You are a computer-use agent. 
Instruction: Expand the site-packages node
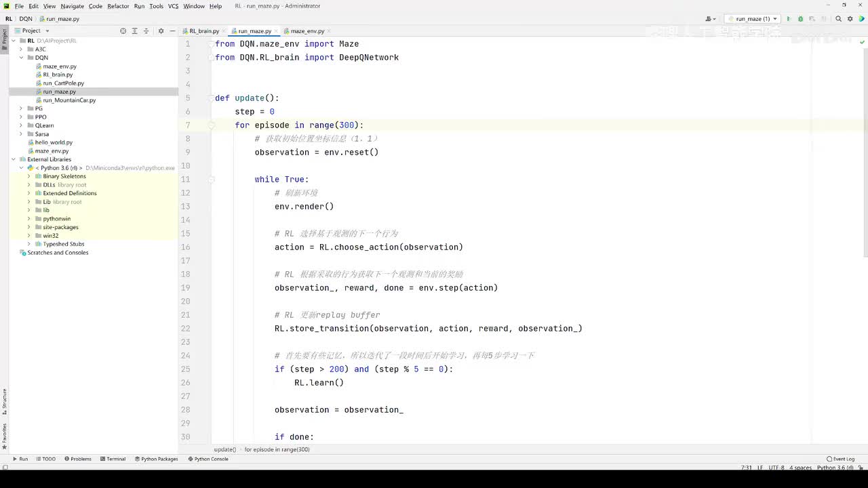coord(29,227)
